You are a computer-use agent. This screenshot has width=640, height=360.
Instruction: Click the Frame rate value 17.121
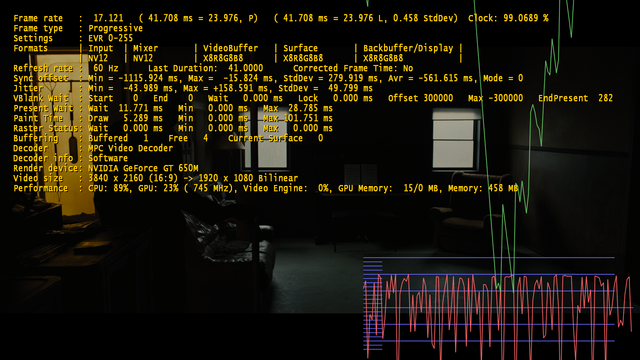[x=108, y=18]
